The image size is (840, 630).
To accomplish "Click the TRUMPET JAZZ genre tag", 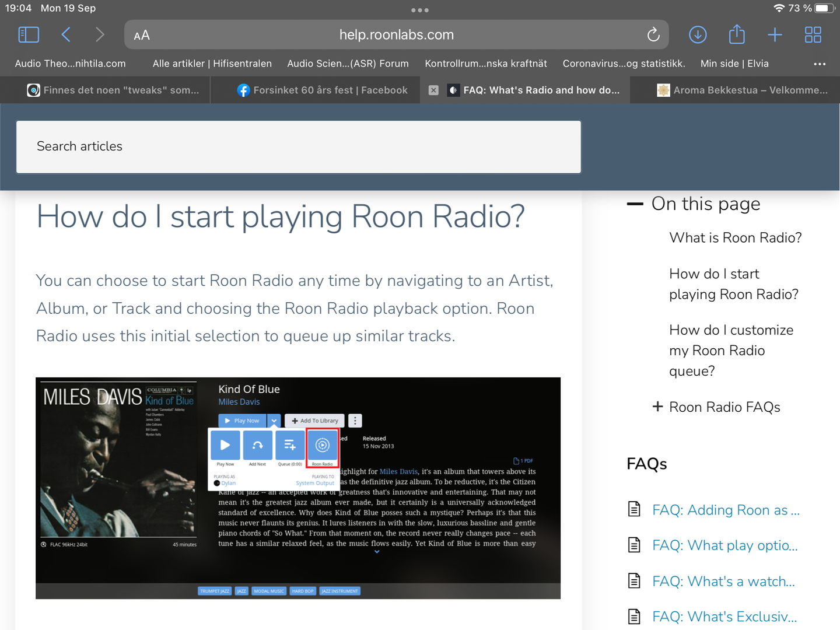I will click(x=215, y=591).
